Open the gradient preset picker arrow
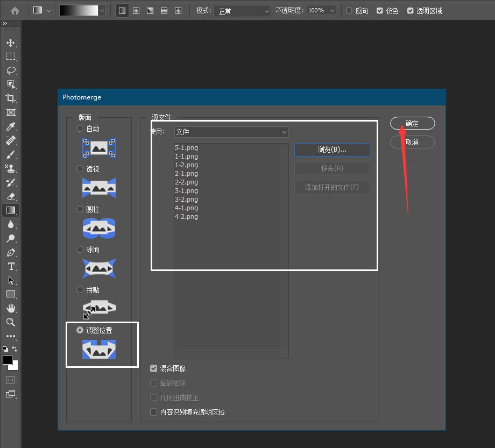Viewport: 495px width, 448px height. pos(102,11)
